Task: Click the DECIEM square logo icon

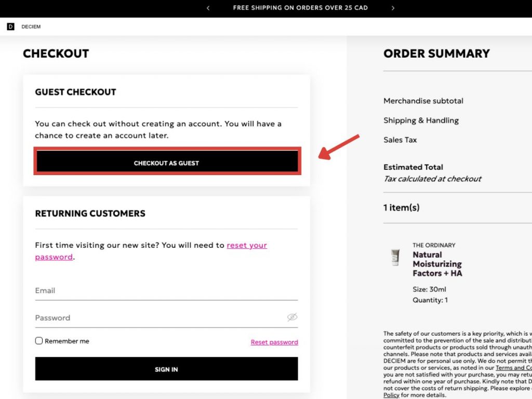Action: 10,26
